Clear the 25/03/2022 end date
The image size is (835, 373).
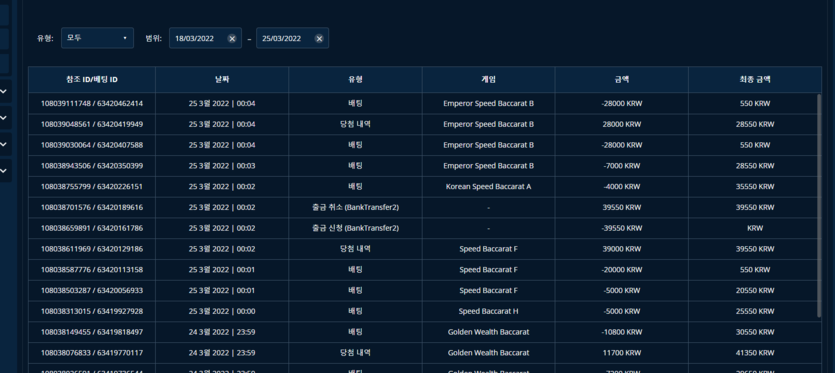319,38
